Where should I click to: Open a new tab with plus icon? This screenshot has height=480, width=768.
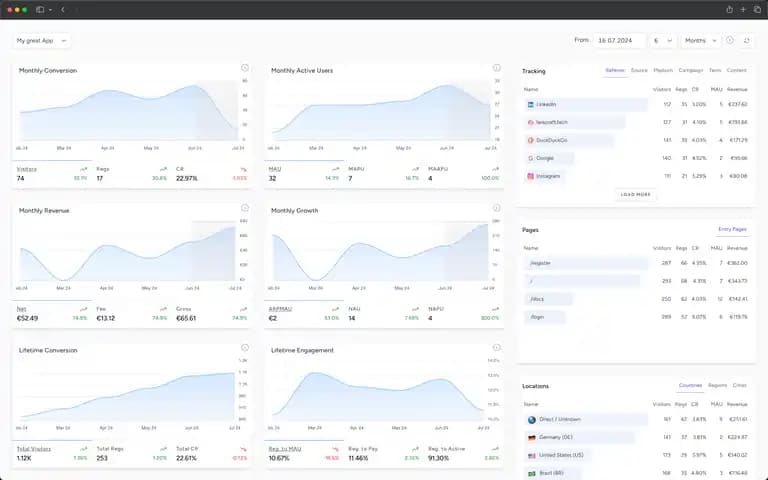743,9
